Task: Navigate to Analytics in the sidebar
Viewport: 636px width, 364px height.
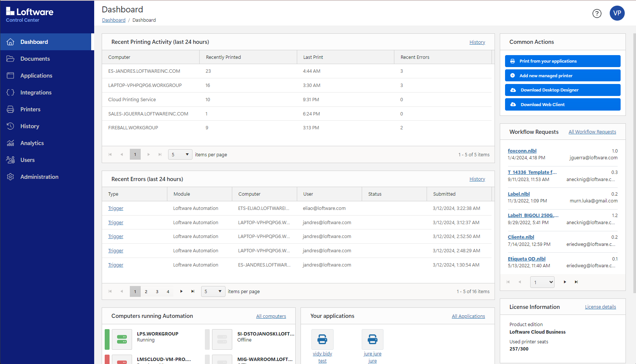Action: [x=32, y=143]
